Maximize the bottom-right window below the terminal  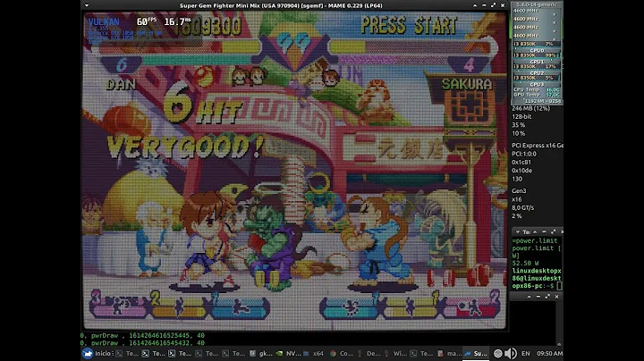547,296
